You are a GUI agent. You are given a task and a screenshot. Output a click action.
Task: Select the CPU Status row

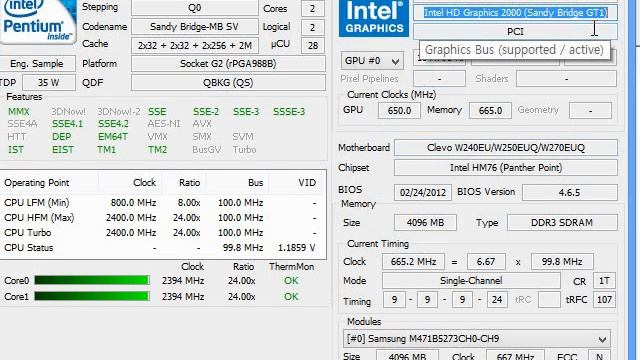pyautogui.click(x=162, y=248)
